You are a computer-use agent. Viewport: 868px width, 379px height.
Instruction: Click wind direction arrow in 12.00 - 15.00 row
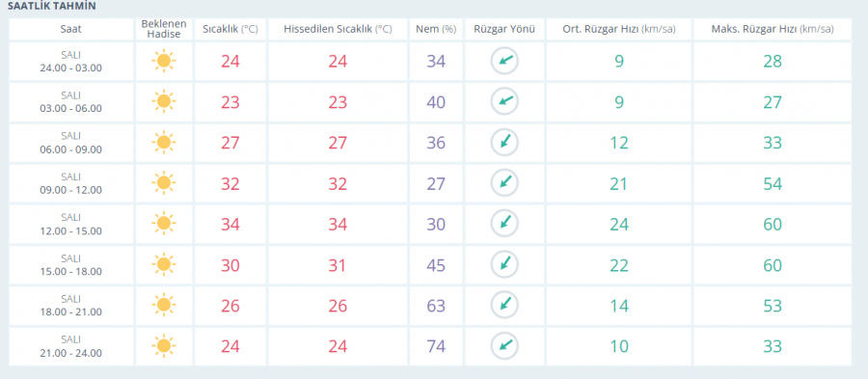click(504, 224)
